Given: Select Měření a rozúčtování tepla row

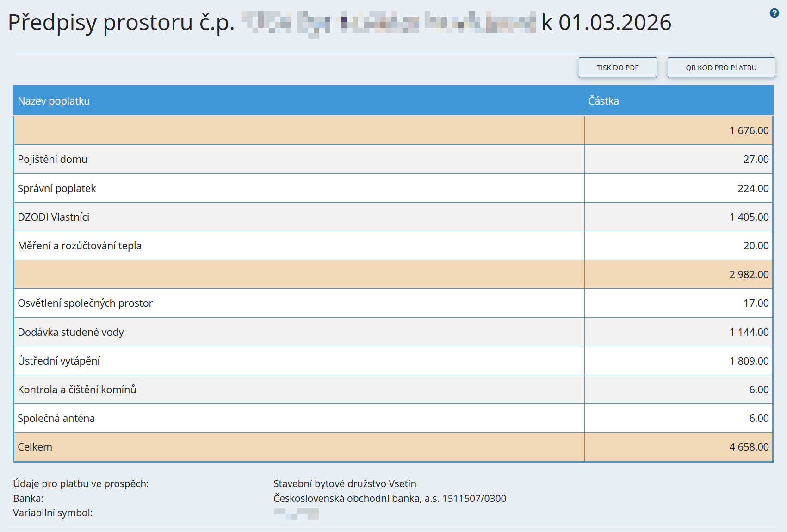Looking at the screenshot, I should coord(80,246).
